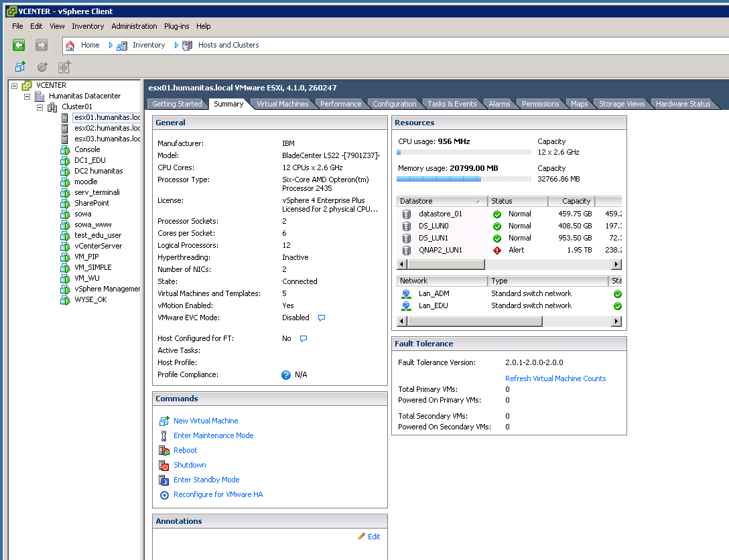Sort by the Datastore column header
This screenshot has width=729, height=560.
[x=441, y=201]
